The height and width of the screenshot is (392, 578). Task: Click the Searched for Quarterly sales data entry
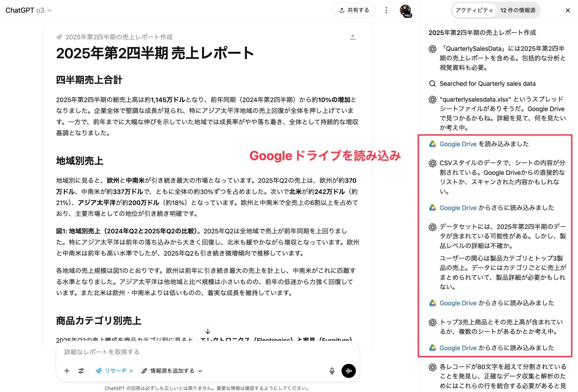pyautogui.click(x=487, y=84)
